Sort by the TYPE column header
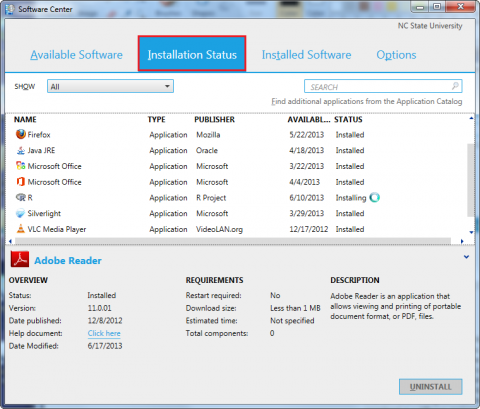 (157, 120)
